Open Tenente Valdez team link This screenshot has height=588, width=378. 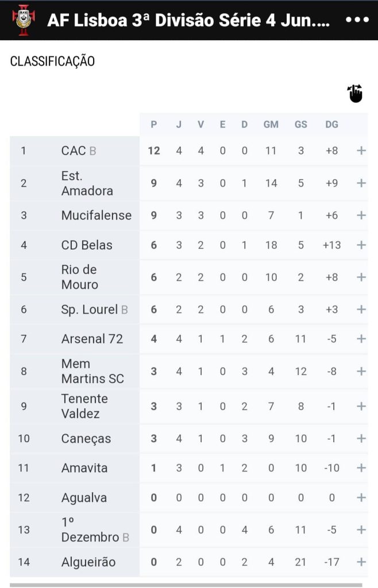coord(84,406)
